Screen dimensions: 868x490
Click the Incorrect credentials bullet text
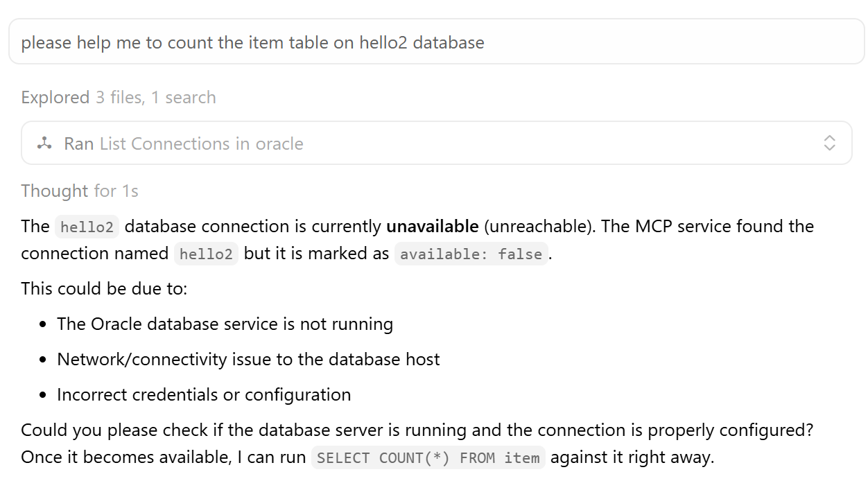pos(204,395)
